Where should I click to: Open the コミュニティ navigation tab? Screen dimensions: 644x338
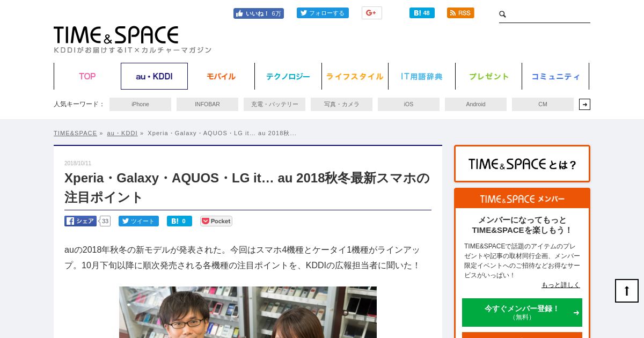pyautogui.click(x=555, y=76)
